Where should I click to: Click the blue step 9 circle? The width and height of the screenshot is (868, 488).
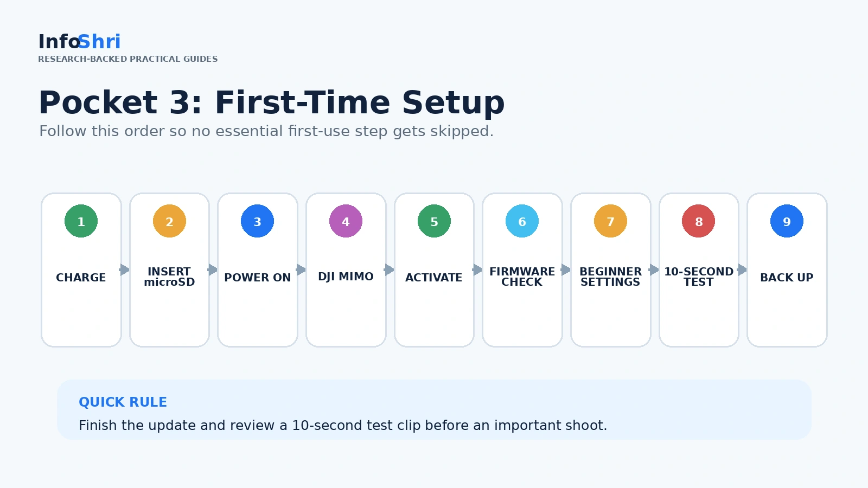(x=787, y=221)
